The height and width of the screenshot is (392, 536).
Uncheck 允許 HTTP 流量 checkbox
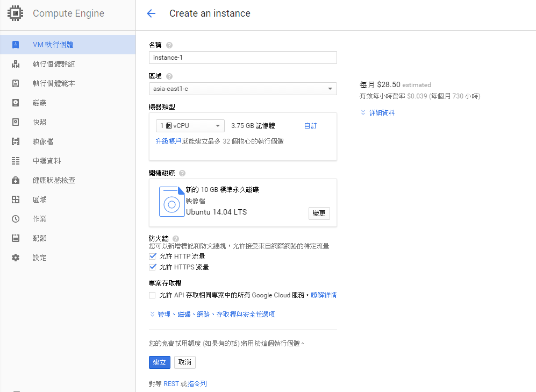(153, 256)
